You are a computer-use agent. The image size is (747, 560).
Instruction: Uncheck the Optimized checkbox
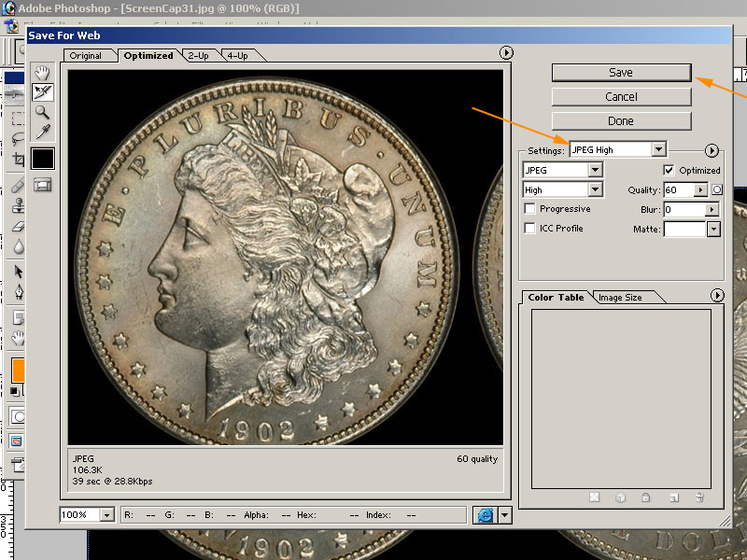tap(669, 170)
